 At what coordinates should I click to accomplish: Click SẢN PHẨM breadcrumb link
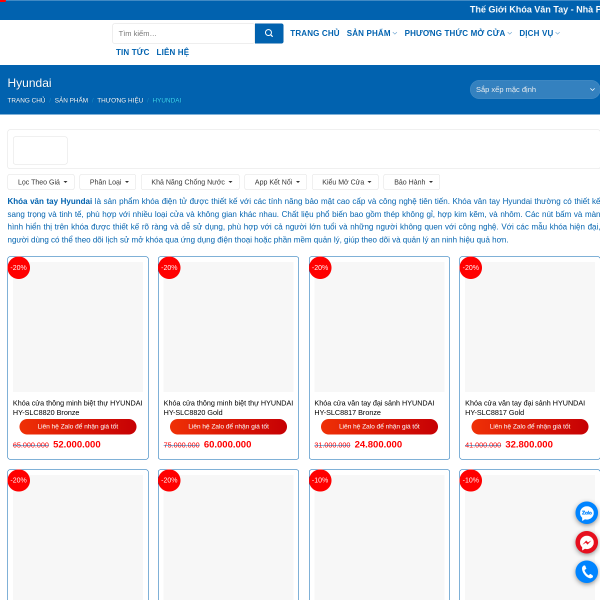pos(71,100)
